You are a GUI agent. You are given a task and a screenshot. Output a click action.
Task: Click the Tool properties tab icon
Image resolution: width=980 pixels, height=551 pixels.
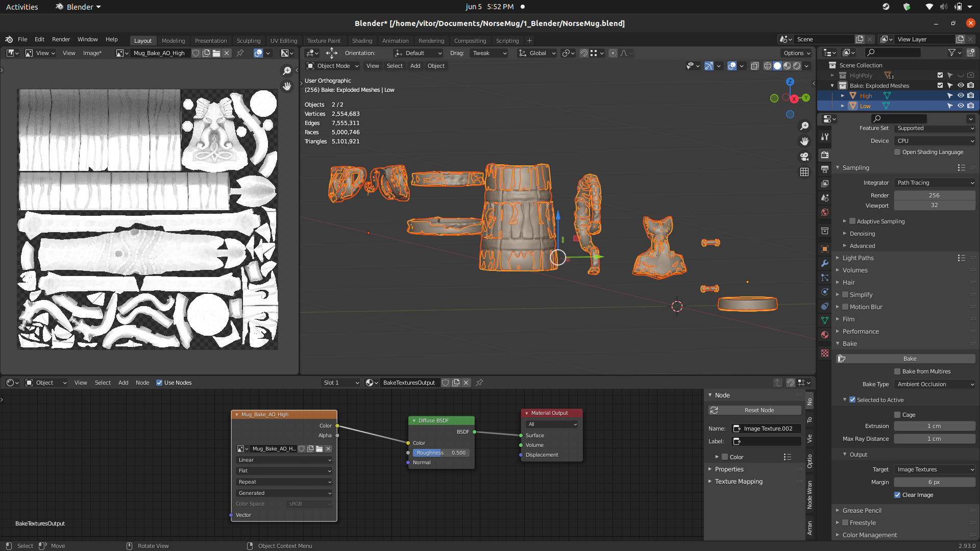825,137
